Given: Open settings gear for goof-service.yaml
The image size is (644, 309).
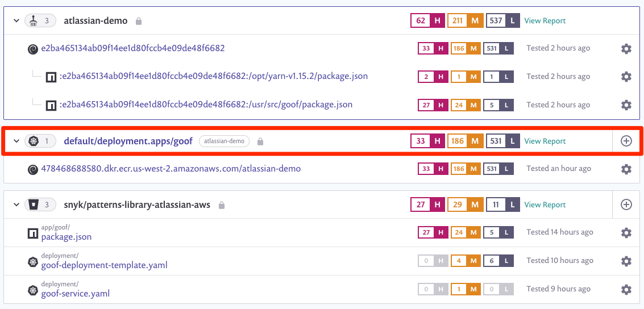Looking at the screenshot, I should pyautogui.click(x=626, y=289).
